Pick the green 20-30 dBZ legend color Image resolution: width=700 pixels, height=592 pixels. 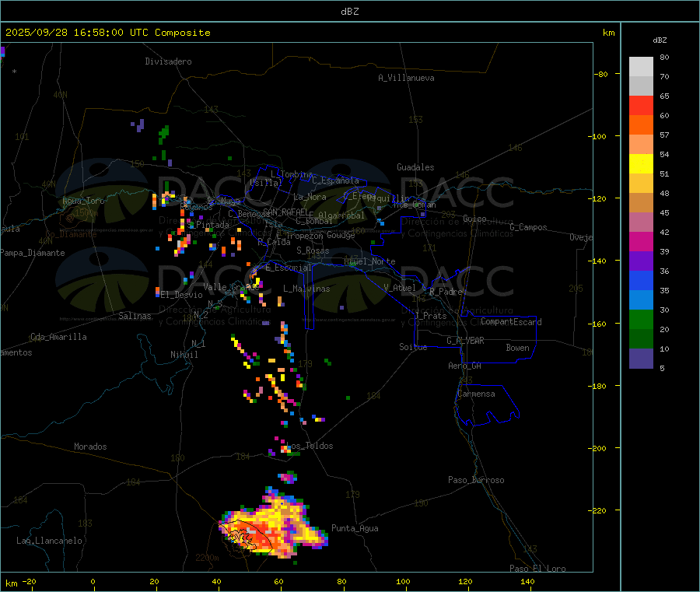point(641,319)
